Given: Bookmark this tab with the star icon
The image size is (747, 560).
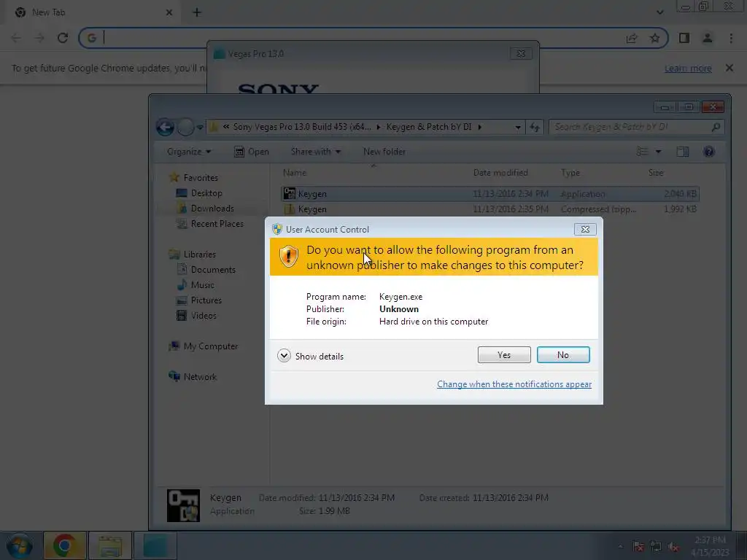Looking at the screenshot, I should click(654, 38).
